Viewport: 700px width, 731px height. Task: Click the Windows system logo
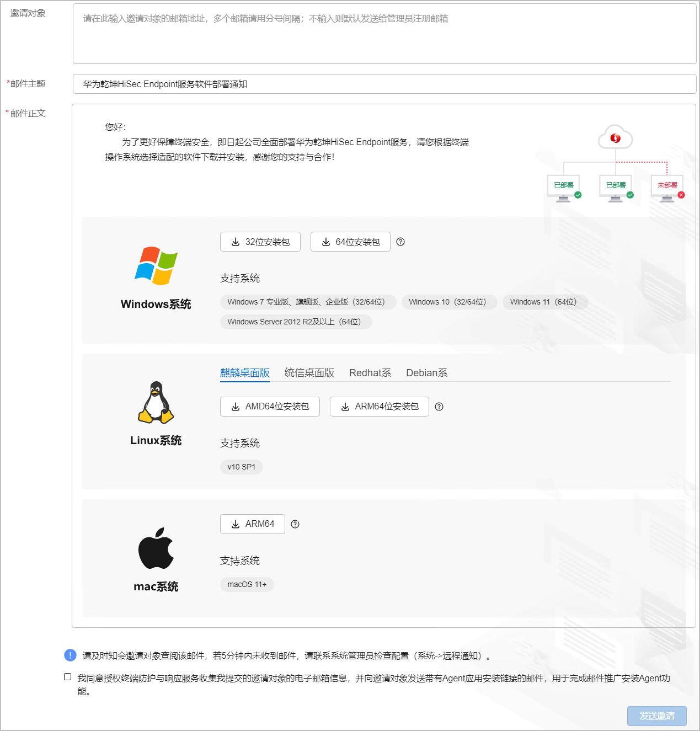point(156,266)
